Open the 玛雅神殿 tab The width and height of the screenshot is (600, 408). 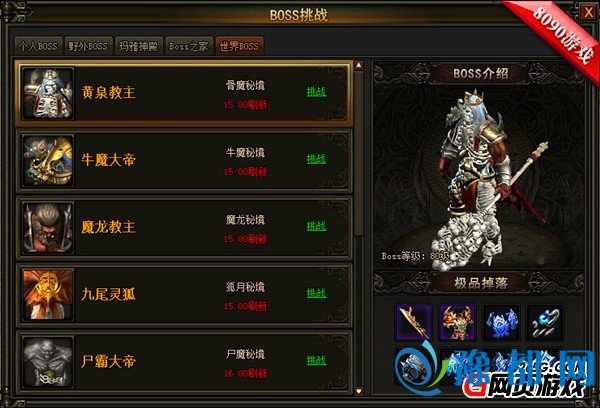(x=139, y=46)
